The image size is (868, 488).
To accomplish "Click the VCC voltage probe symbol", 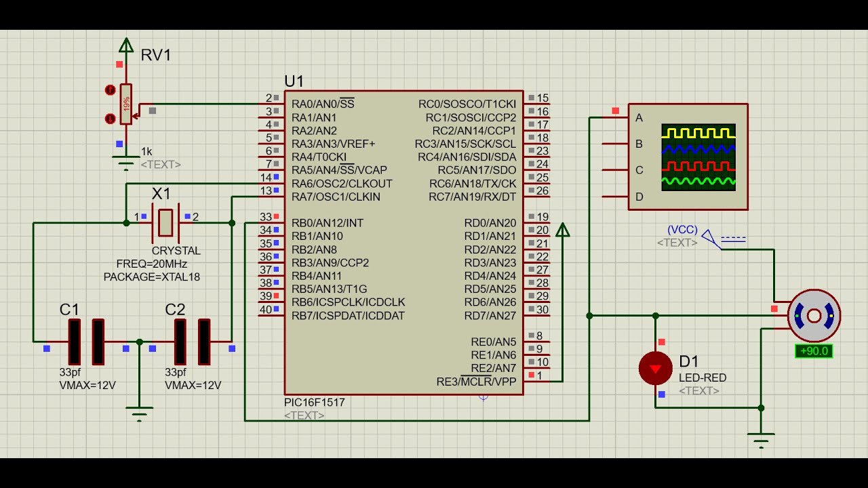I will click(711, 238).
